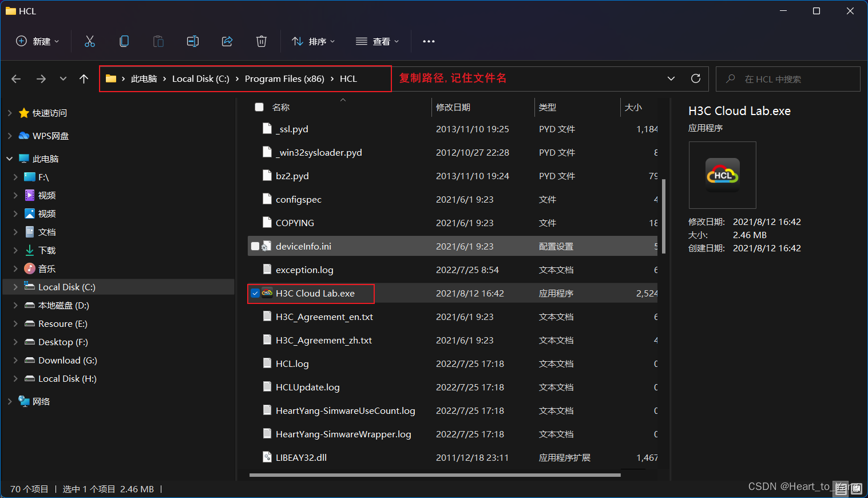The image size is (868, 498).
Task: Open the Downloads (下载) folder in sidebar
Action: pos(47,250)
